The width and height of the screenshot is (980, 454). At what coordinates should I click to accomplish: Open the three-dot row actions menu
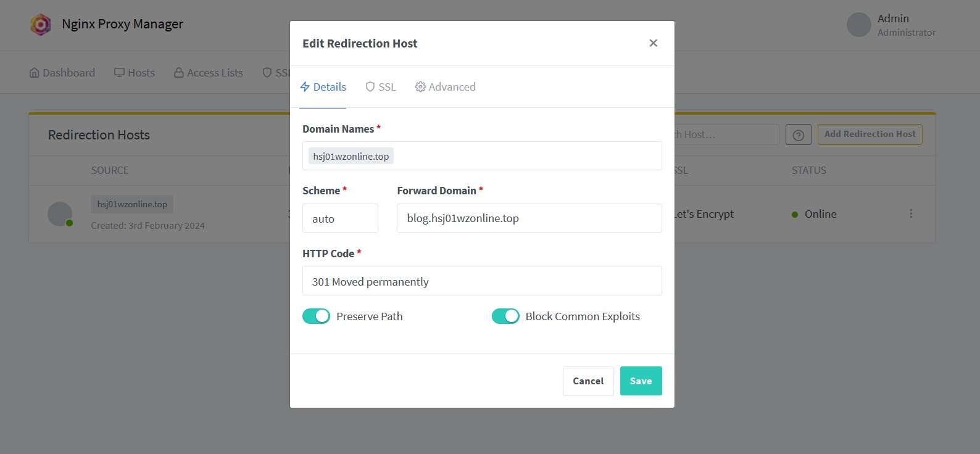pos(911,213)
